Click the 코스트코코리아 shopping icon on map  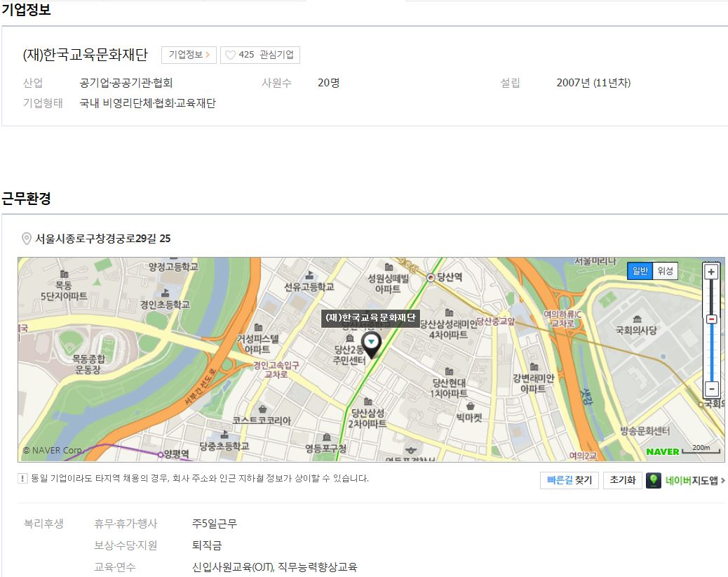click(x=262, y=409)
